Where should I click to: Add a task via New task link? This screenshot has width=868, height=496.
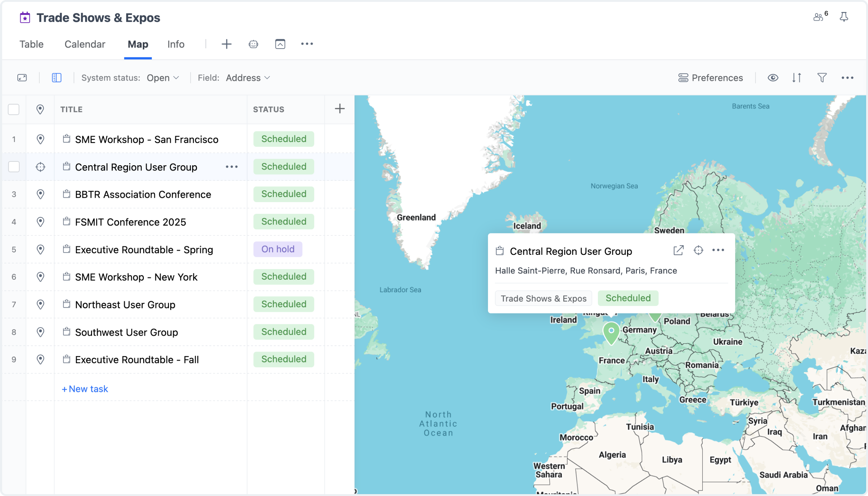[85, 389]
